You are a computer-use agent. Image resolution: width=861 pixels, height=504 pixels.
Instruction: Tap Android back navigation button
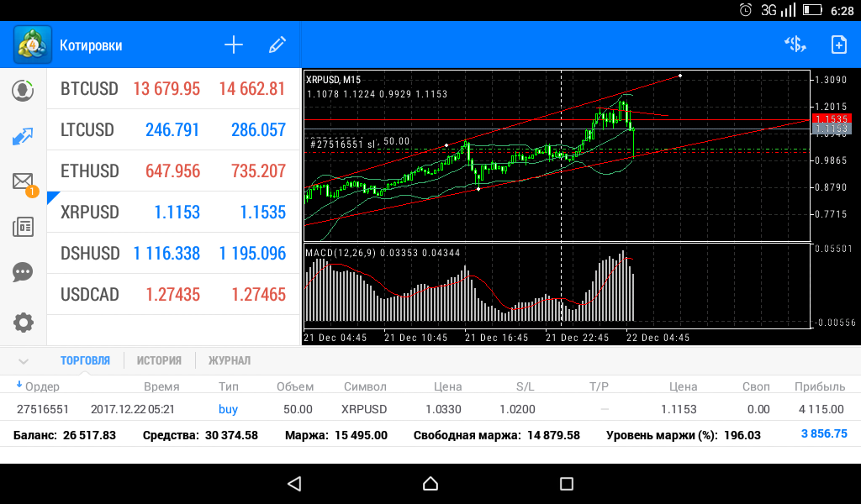coord(295,483)
